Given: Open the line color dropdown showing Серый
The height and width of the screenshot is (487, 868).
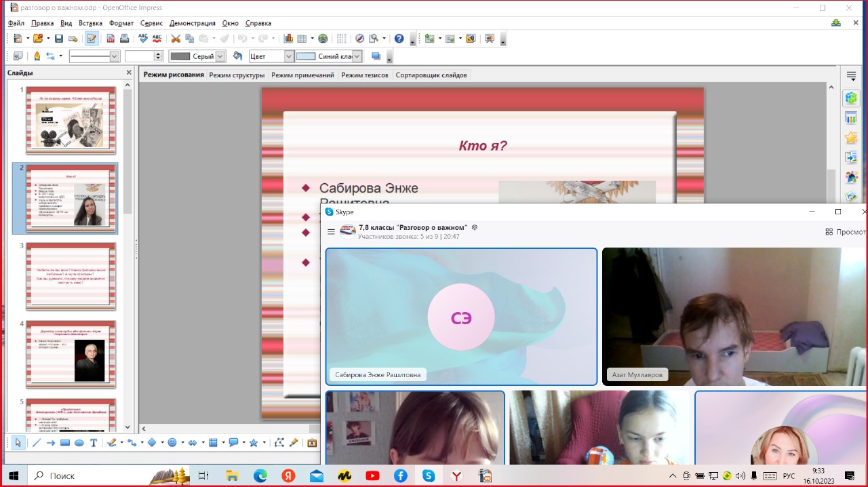Looking at the screenshot, I should [220, 57].
